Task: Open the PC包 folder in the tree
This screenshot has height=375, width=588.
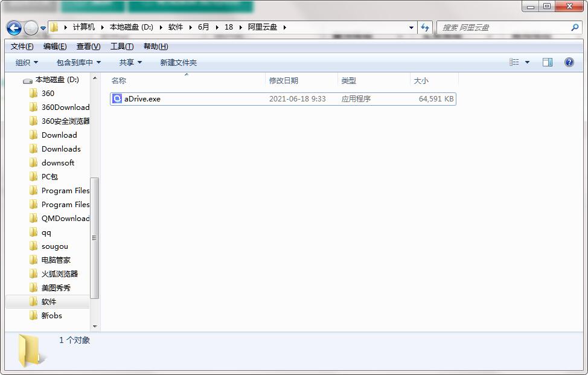Action: click(x=50, y=176)
